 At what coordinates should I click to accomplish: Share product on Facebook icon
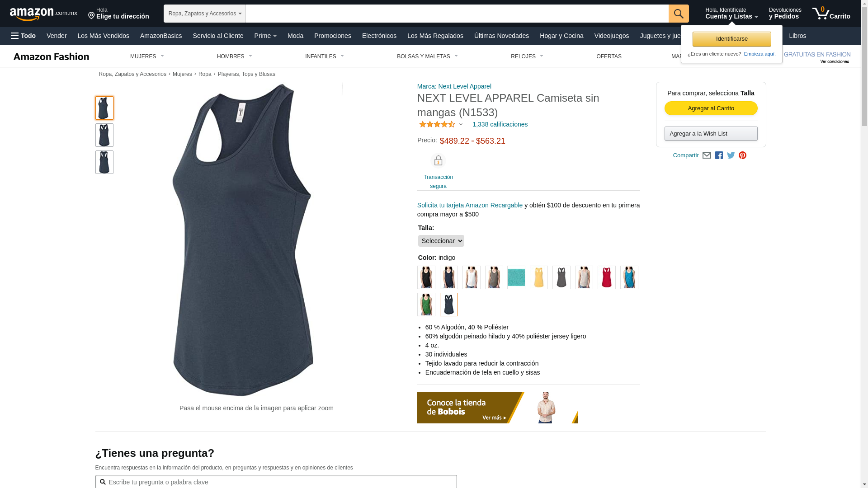[x=719, y=155]
